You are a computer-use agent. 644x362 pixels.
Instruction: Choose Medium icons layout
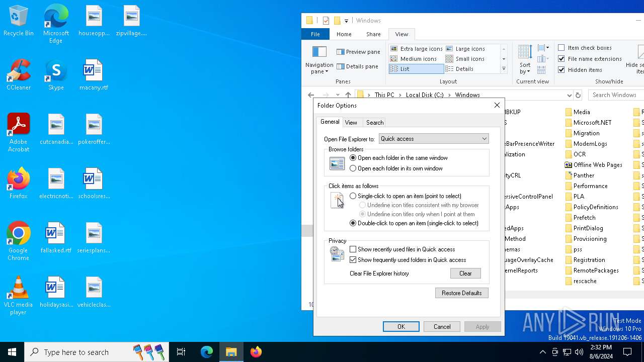pos(414,59)
